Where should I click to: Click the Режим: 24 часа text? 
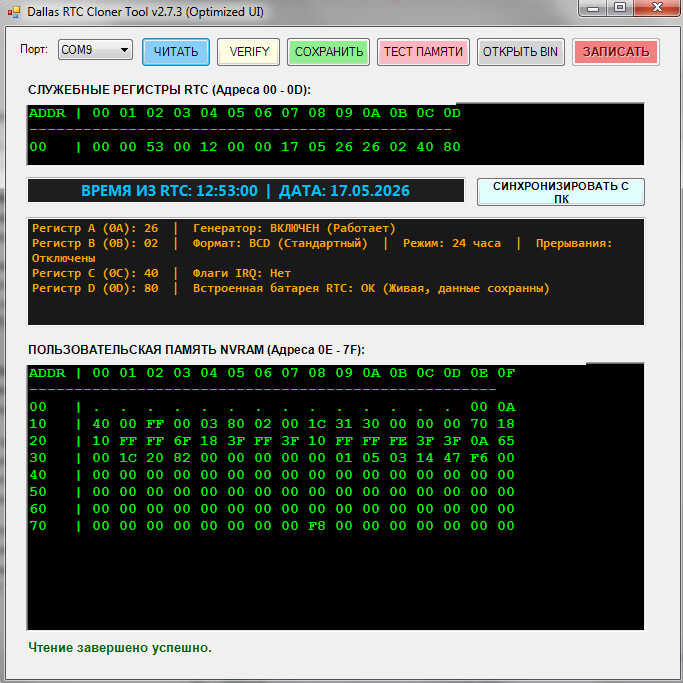(x=452, y=243)
